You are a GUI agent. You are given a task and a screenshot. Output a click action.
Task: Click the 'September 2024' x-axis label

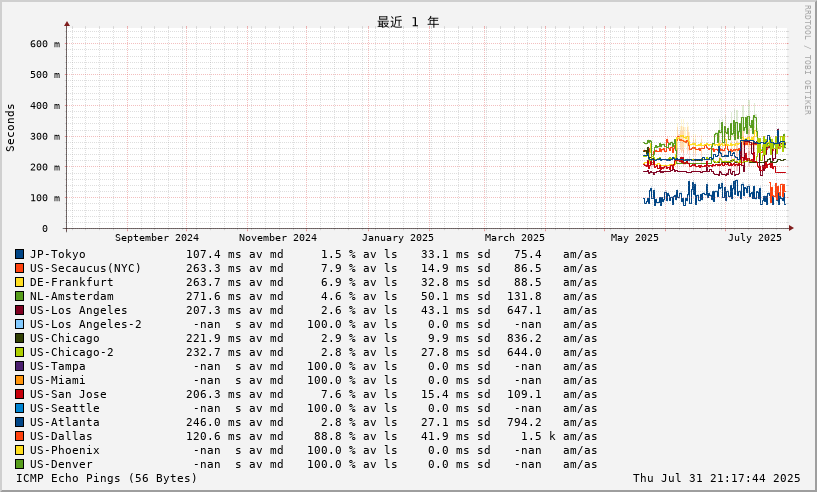157,238
